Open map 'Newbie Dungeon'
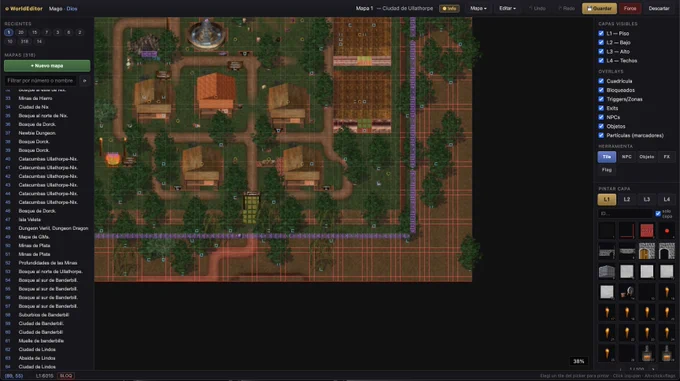 (x=47, y=133)
